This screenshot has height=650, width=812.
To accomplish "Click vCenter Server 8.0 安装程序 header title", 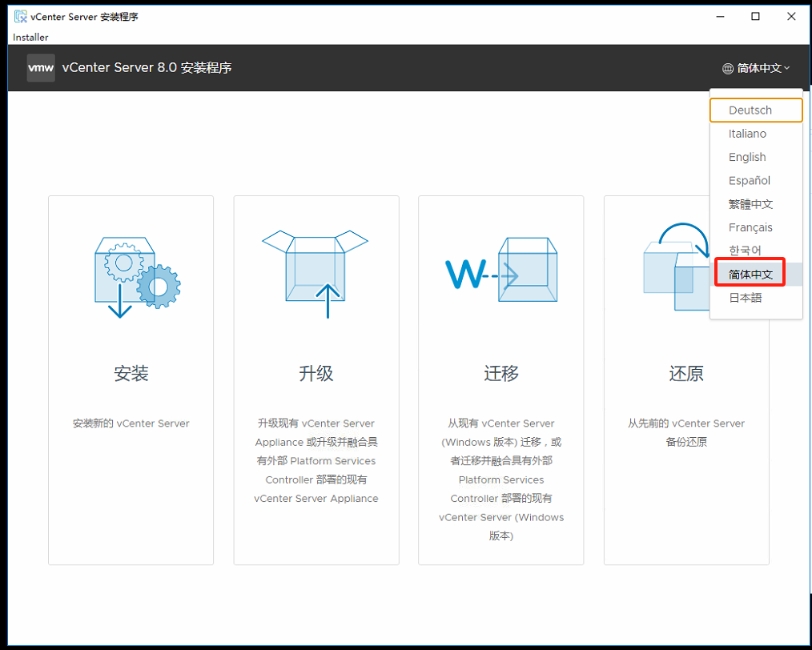I will 147,68.
